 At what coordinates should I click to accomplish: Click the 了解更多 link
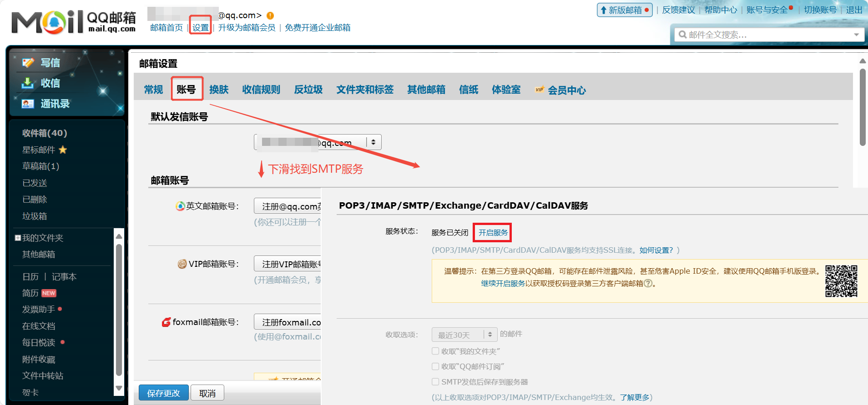(635, 397)
